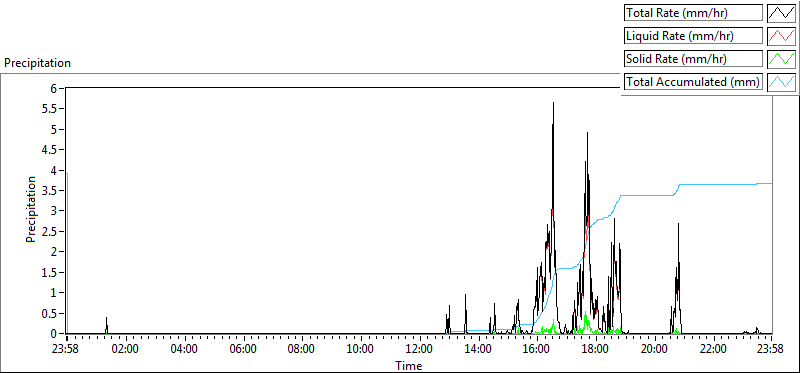
Task: Click the y-axis minimum value 0
Action: click(x=59, y=334)
